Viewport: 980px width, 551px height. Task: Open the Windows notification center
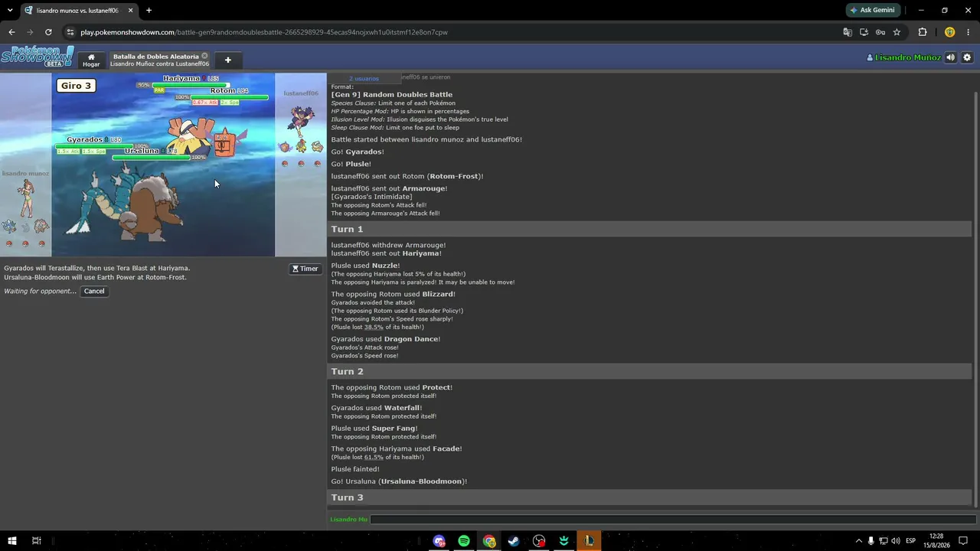click(x=963, y=541)
